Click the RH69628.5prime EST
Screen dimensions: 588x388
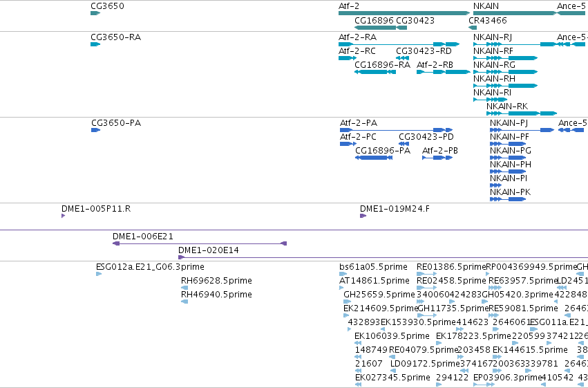184,288
